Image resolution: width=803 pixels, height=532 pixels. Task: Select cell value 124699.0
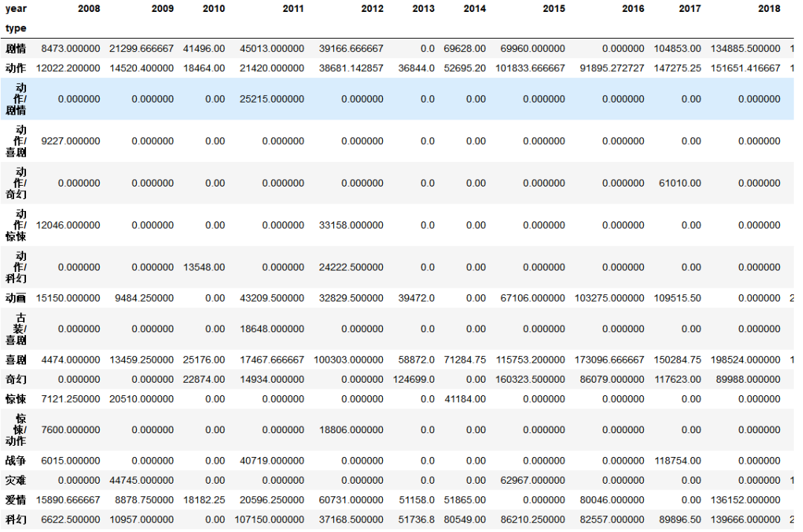click(x=414, y=380)
